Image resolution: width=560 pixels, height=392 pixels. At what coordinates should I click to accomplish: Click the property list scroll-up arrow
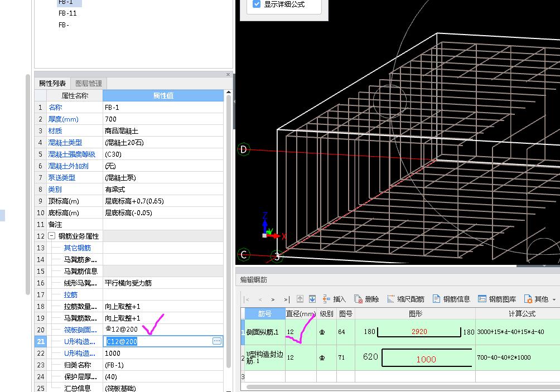tap(229, 93)
